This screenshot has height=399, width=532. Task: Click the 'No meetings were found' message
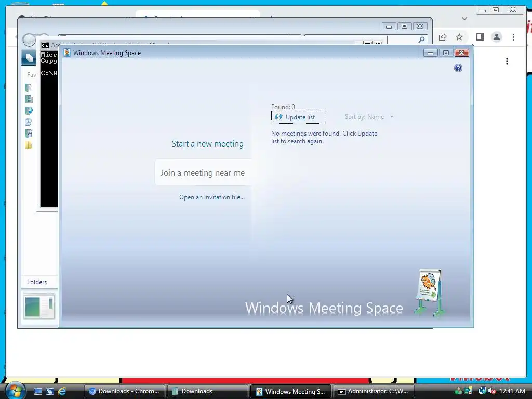324,137
